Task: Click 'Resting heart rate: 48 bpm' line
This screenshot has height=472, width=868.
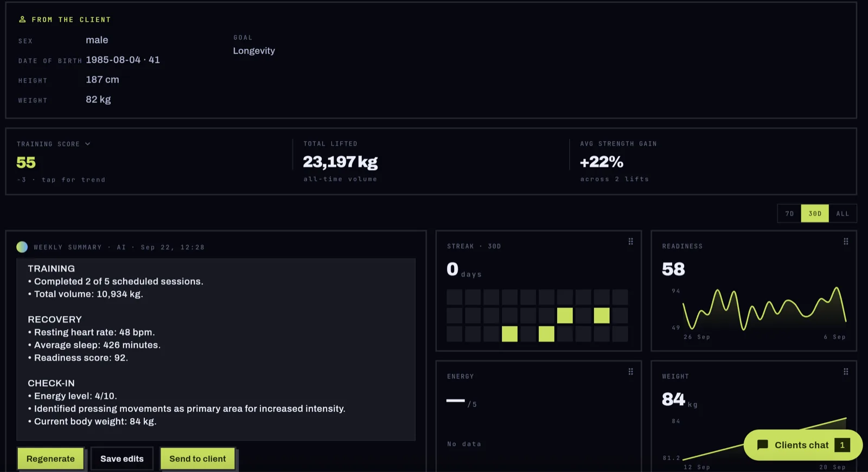Action: click(x=91, y=333)
